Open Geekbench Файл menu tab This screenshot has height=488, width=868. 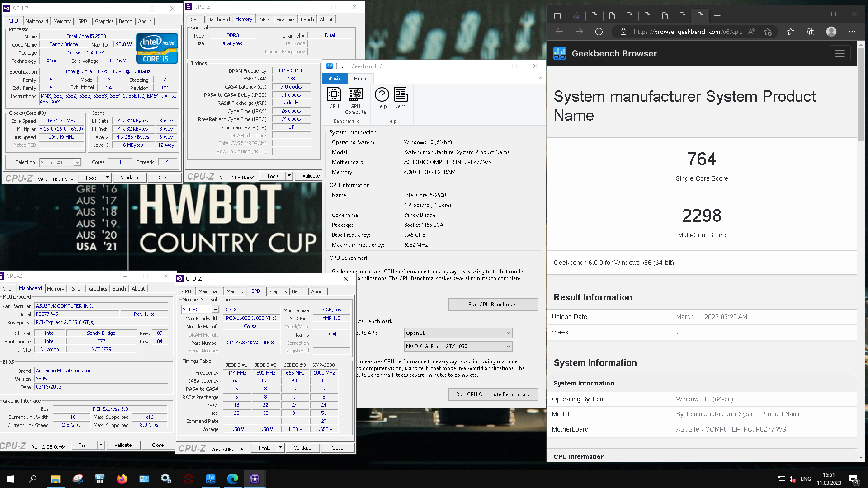click(x=335, y=79)
